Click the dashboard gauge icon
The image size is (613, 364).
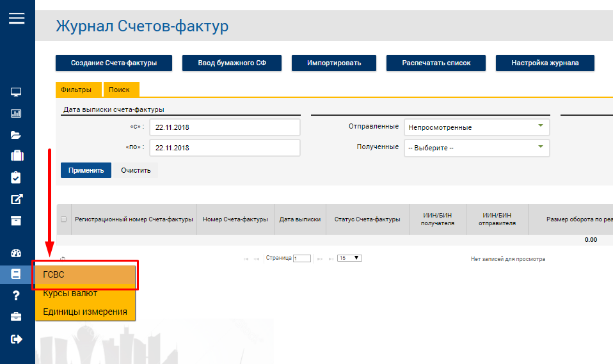click(16, 253)
